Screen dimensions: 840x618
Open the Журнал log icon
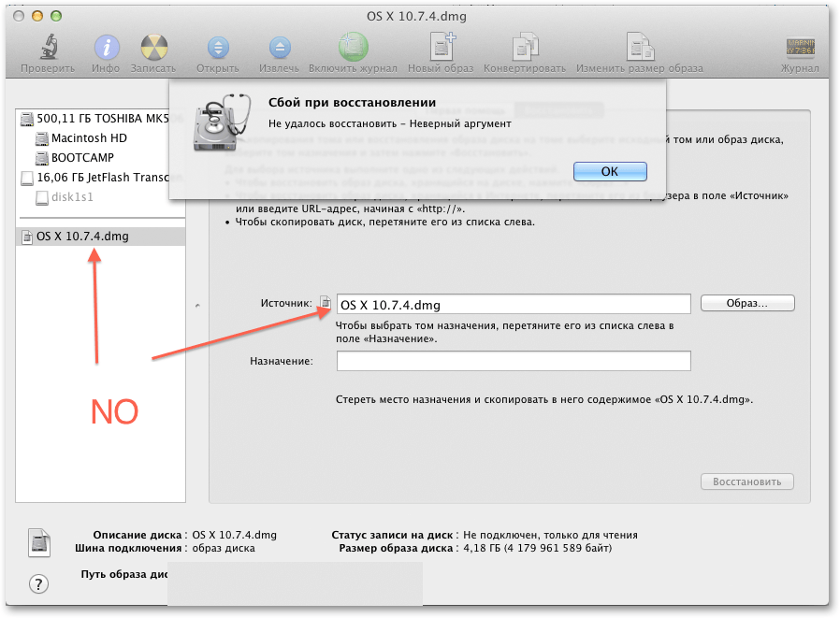pyautogui.click(x=801, y=47)
